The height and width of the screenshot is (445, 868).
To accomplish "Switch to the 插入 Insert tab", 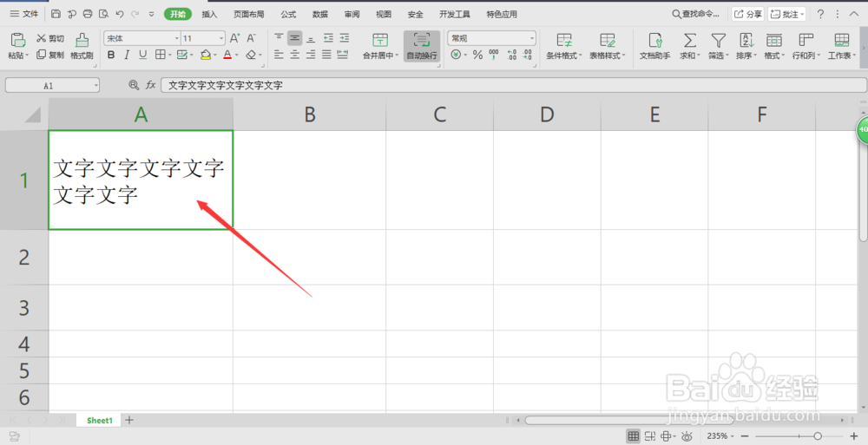I will tap(209, 15).
